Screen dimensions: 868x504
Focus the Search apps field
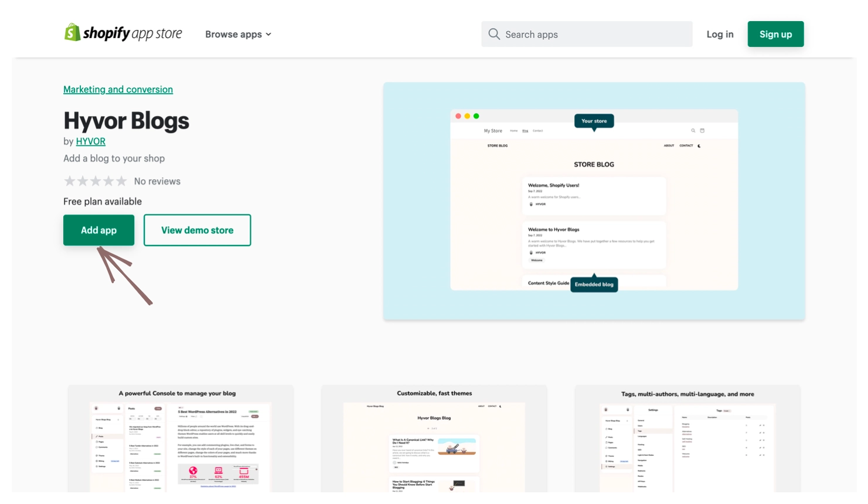pos(587,34)
